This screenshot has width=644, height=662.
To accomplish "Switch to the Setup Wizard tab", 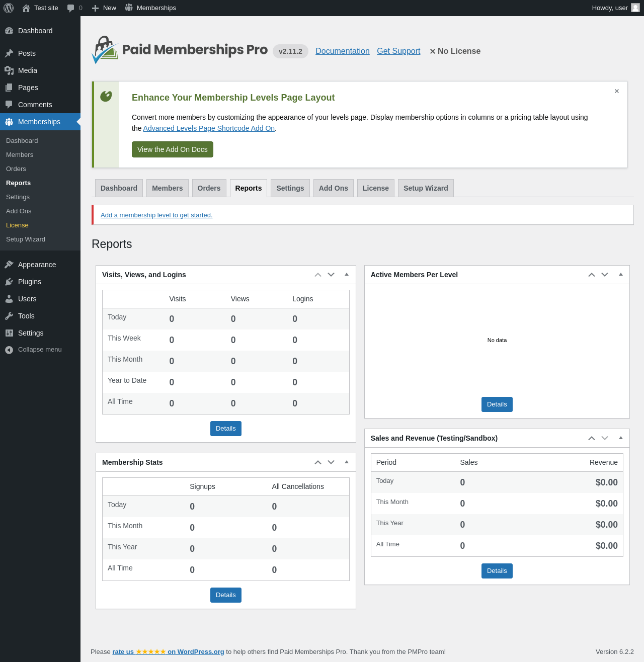I will [x=426, y=188].
